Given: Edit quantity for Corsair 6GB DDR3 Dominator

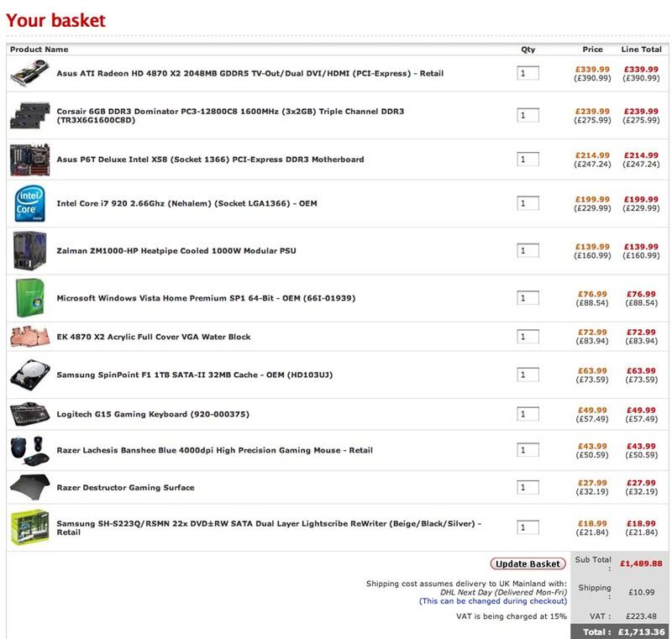Looking at the screenshot, I should click(528, 115).
